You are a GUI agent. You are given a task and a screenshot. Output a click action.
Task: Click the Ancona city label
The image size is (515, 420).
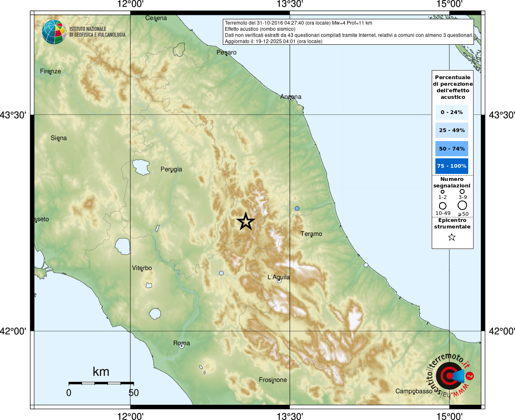coord(291,96)
